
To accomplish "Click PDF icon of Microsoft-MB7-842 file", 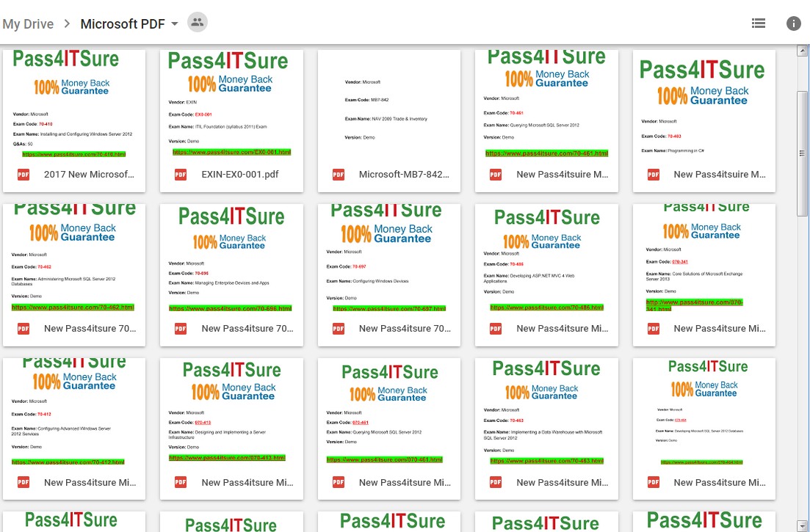I will coord(339,175).
